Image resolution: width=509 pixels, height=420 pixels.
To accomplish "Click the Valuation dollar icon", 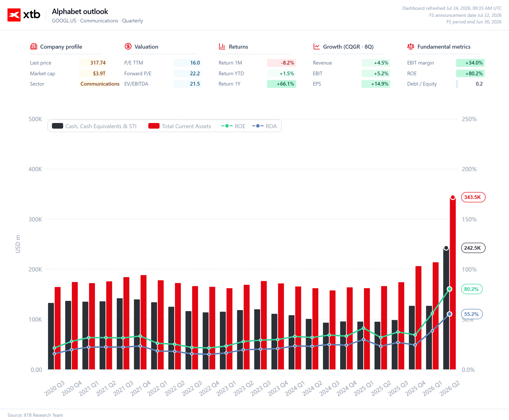I will click(128, 47).
